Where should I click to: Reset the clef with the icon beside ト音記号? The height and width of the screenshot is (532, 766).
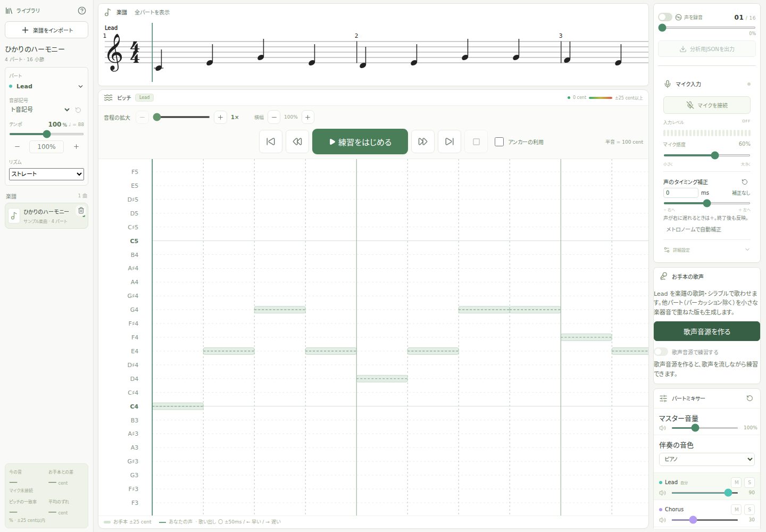tap(78, 110)
